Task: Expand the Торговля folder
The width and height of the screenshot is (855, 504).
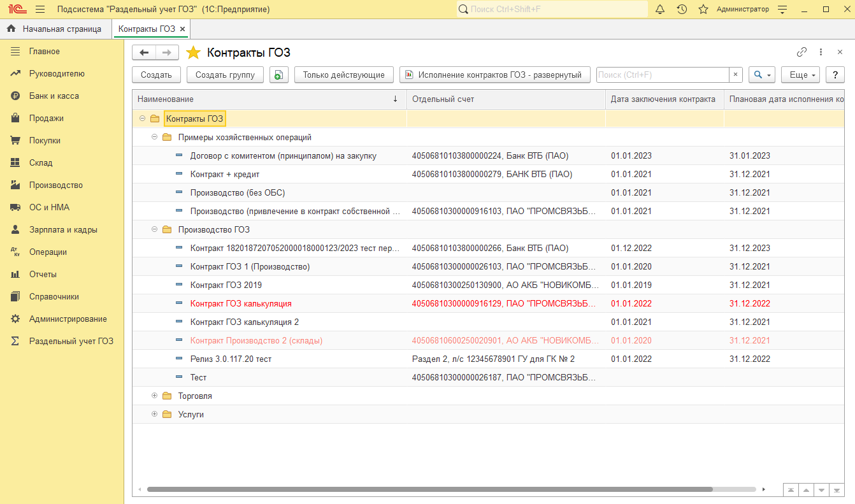Action: click(154, 396)
